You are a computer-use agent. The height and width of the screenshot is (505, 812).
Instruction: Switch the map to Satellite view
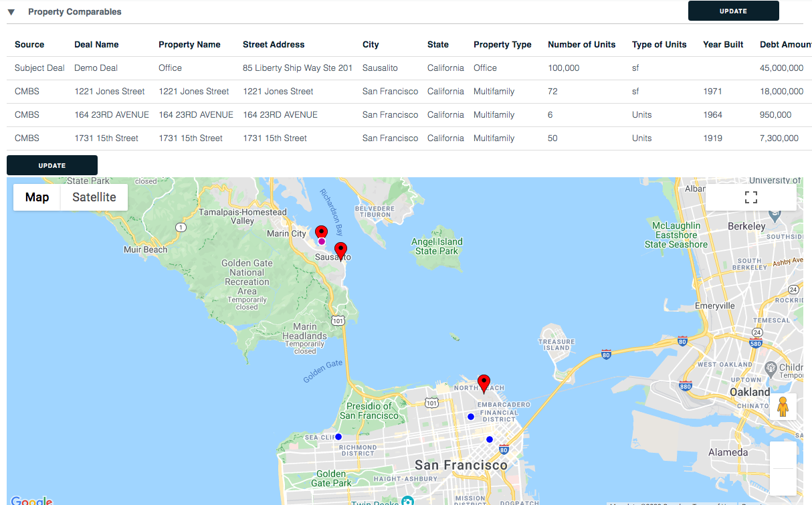tap(94, 197)
